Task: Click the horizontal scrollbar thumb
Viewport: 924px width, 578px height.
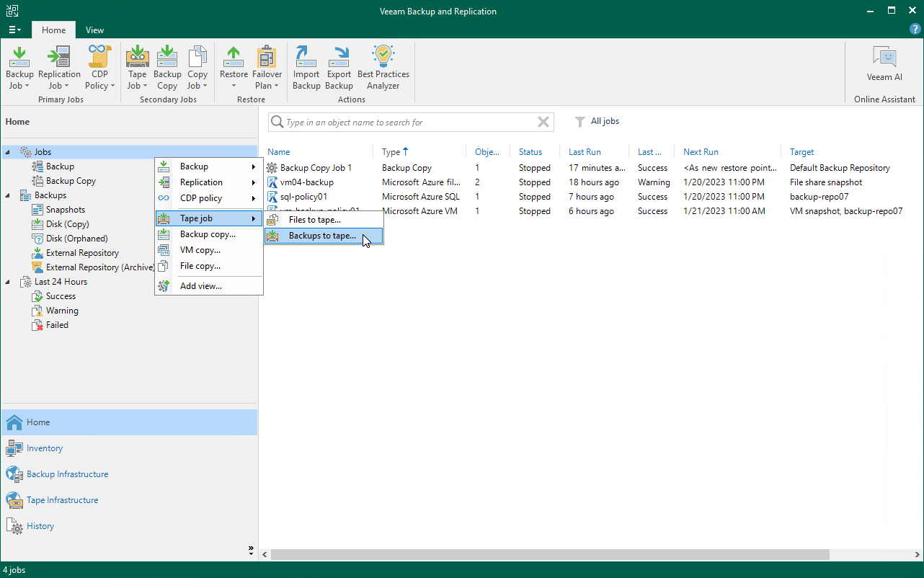Action: click(x=550, y=554)
